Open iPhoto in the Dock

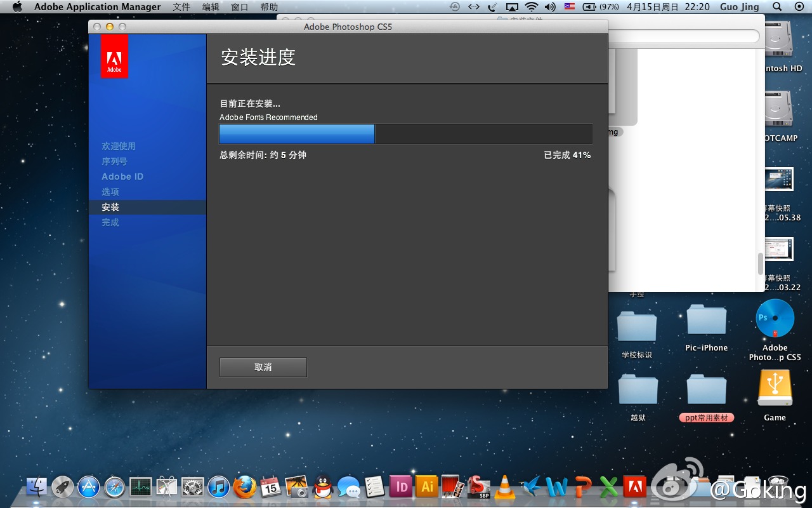297,487
